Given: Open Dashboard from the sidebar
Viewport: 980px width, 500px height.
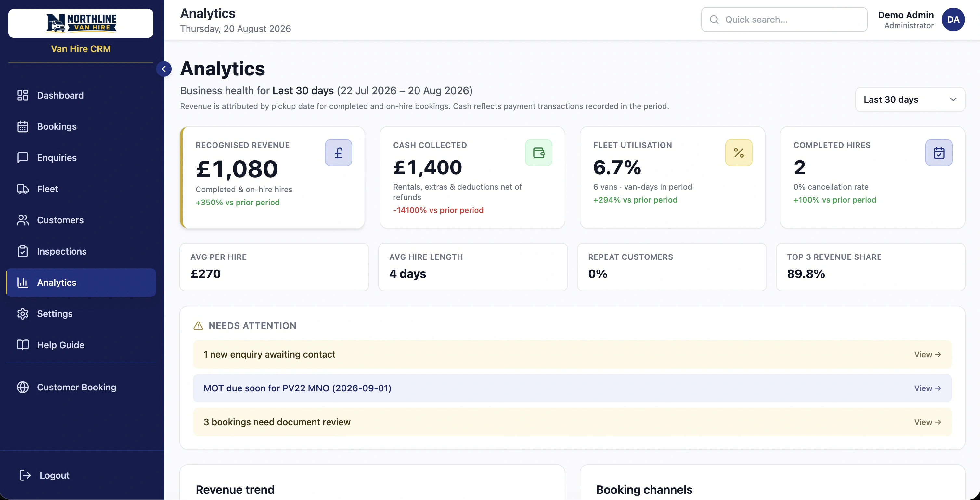Looking at the screenshot, I should coord(81,95).
